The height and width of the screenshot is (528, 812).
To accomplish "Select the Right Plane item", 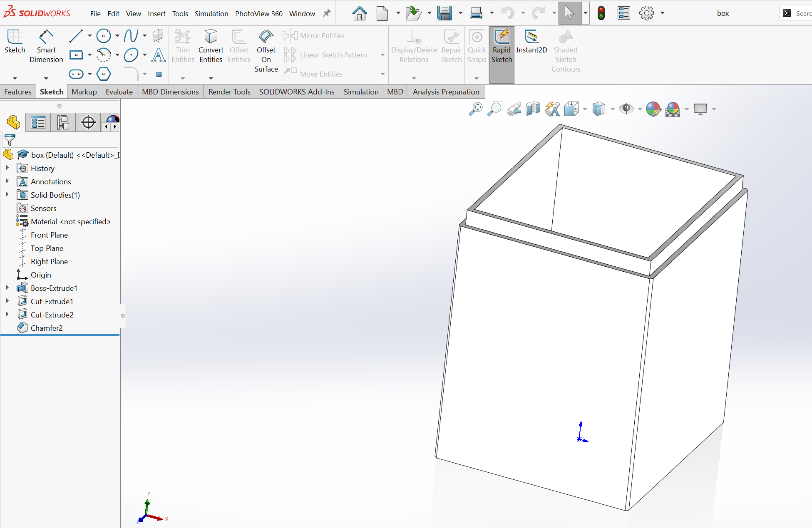I will pyautogui.click(x=49, y=261).
